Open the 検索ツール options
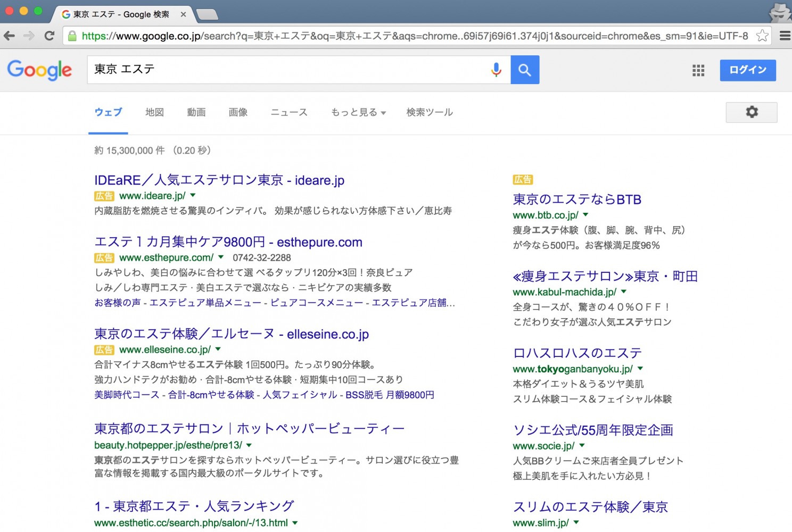The image size is (792, 532). (x=430, y=112)
